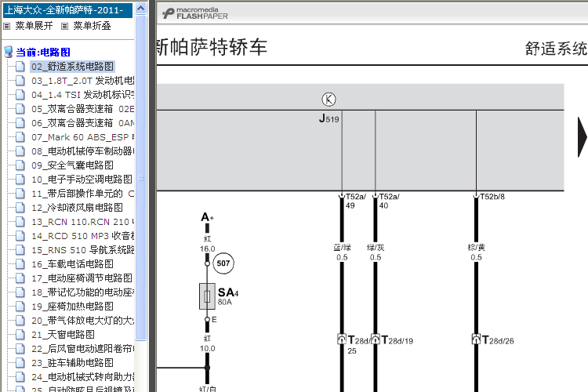Image resolution: width=588 pixels, height=392 pixels.
Task: Click the J519 module label
Action: [328, 118]
